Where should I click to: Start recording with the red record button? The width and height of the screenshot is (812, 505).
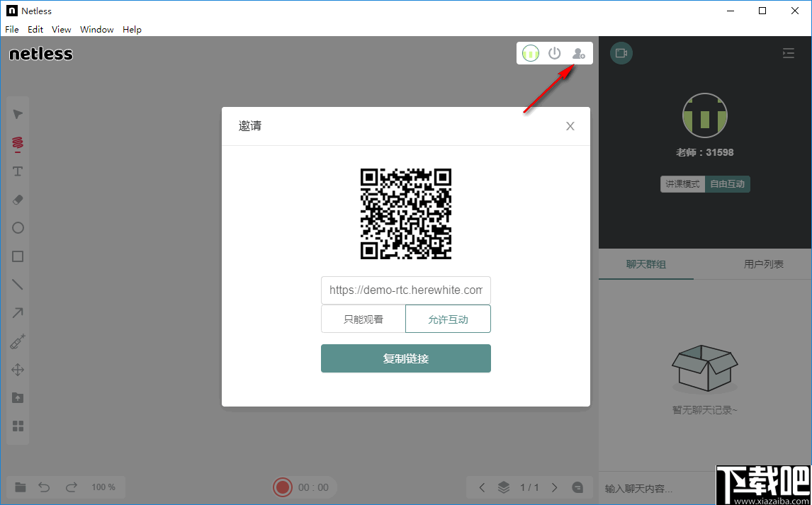(x=282, y=487)
